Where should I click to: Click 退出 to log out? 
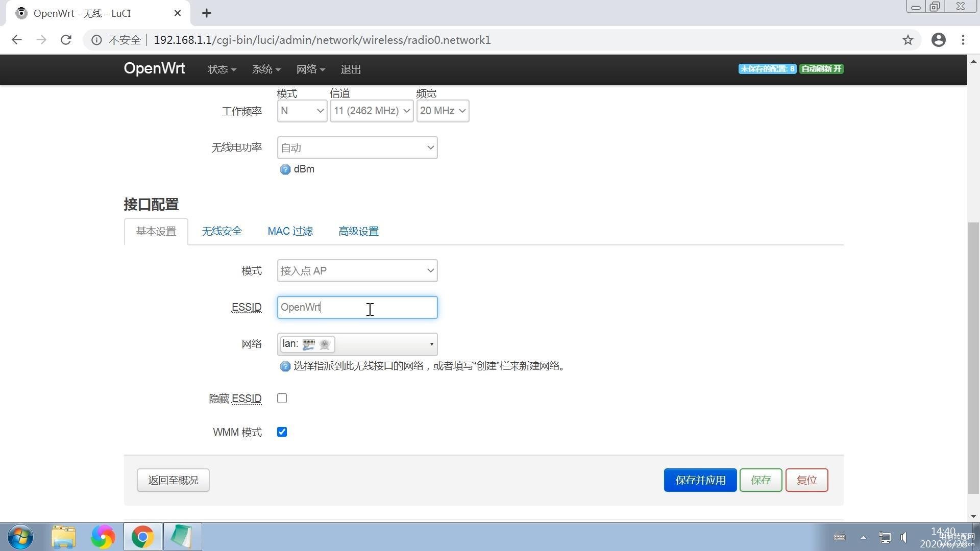[351, 69]
